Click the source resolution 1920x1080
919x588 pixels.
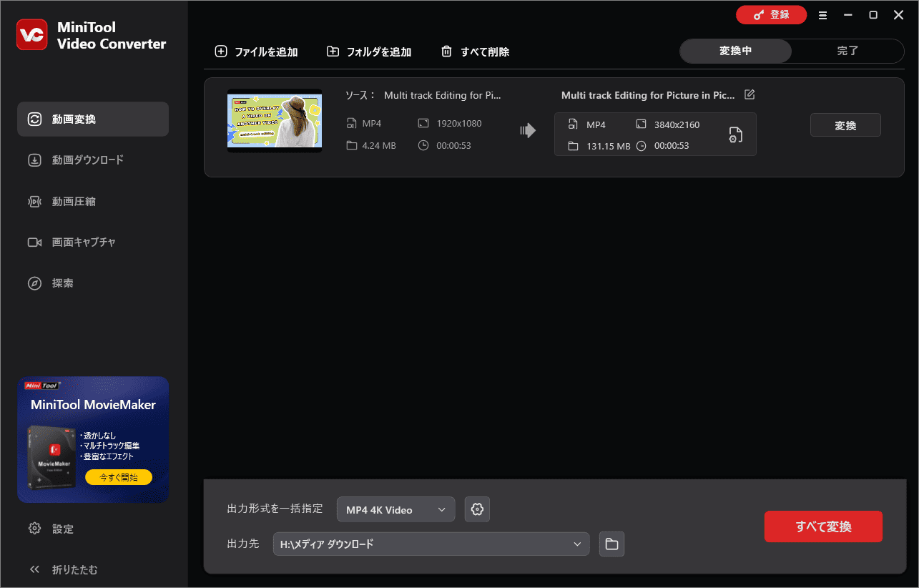[459, 124]
